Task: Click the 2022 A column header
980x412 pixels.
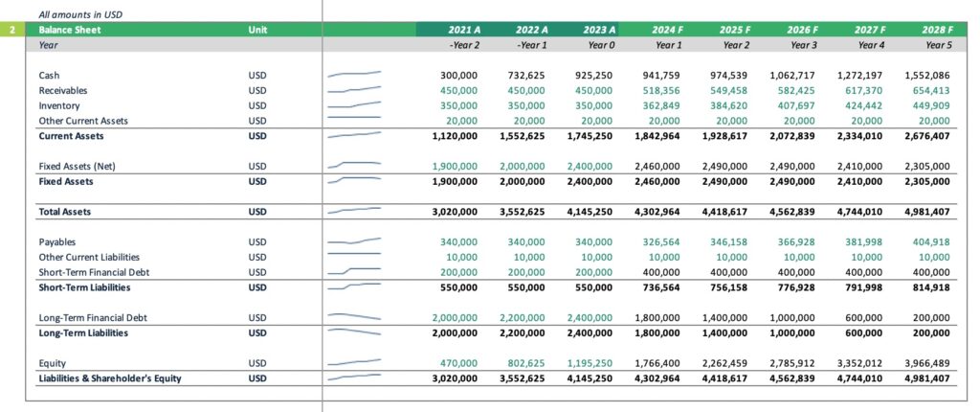Action: click(x=531, y=30)
